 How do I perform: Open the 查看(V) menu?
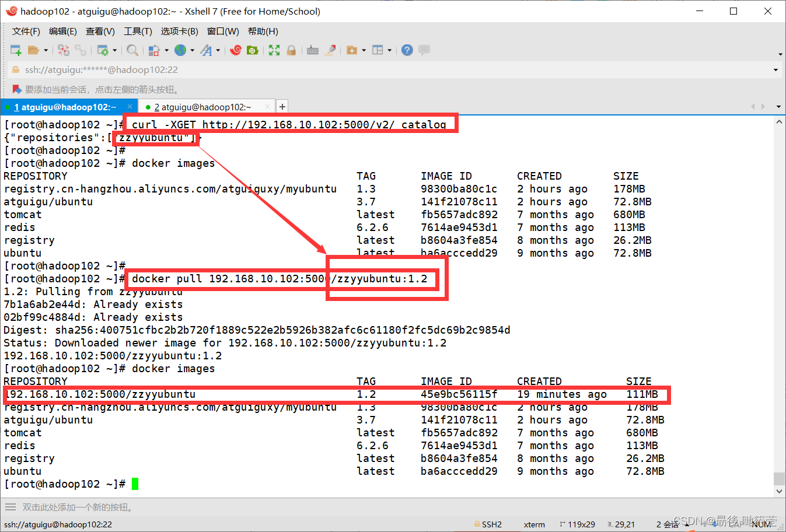100,31
